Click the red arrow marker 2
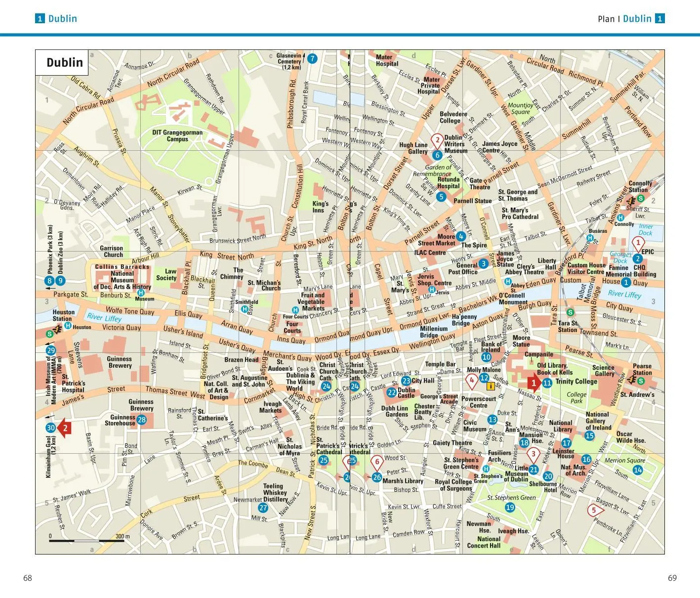Screen dimensions: 700x598 click(x=64, y=428)
